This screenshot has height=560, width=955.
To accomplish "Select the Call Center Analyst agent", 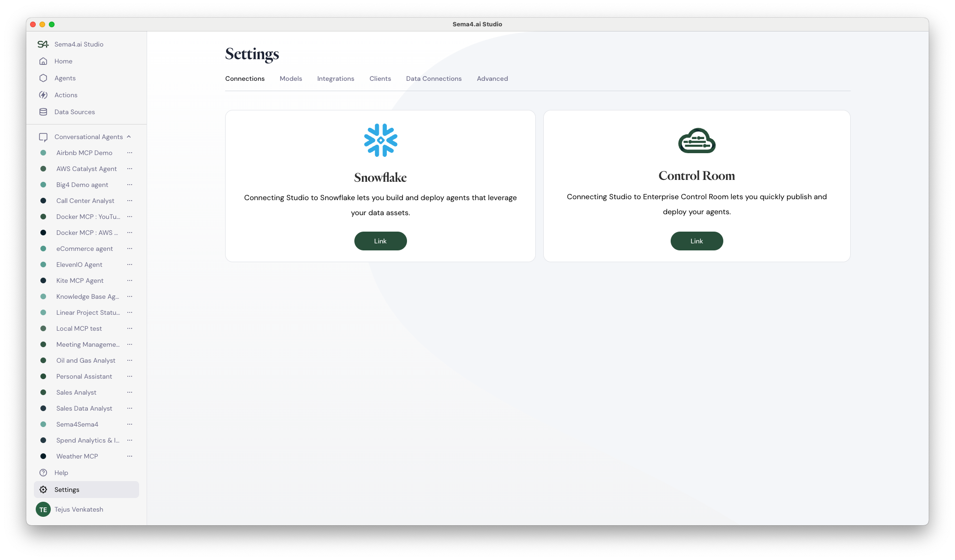I will point(85,201).
